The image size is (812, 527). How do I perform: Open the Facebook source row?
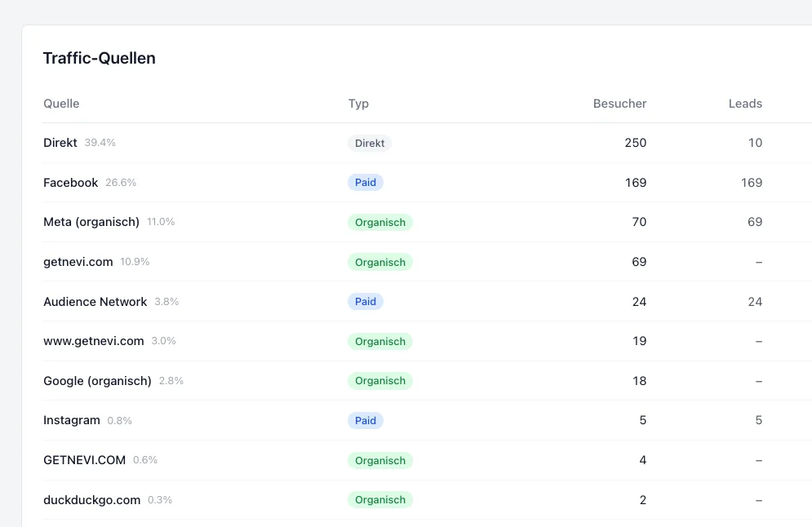[70, 183]
